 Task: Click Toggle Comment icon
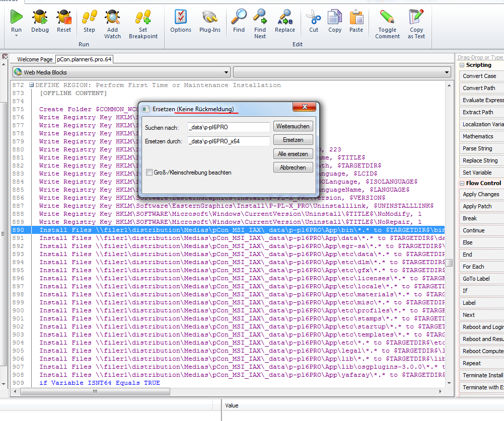pyautogui.click(x=387, y=17)
